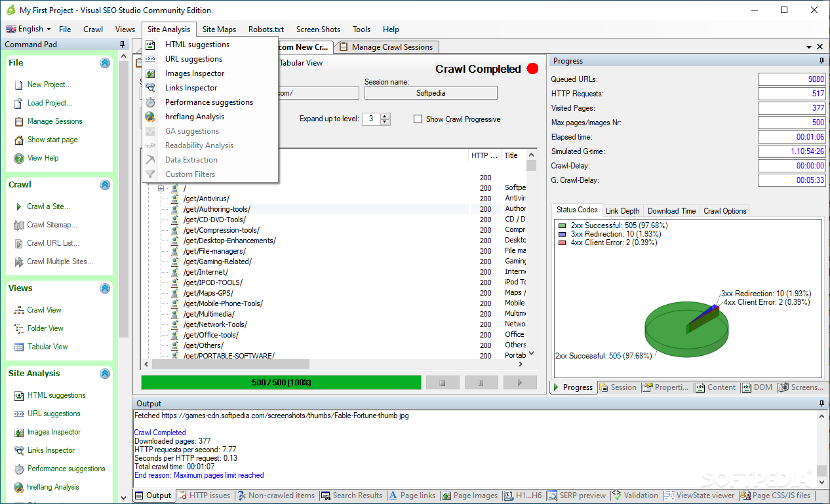Click URL suggestions icon in Command Pad

(x=19, y=414)
